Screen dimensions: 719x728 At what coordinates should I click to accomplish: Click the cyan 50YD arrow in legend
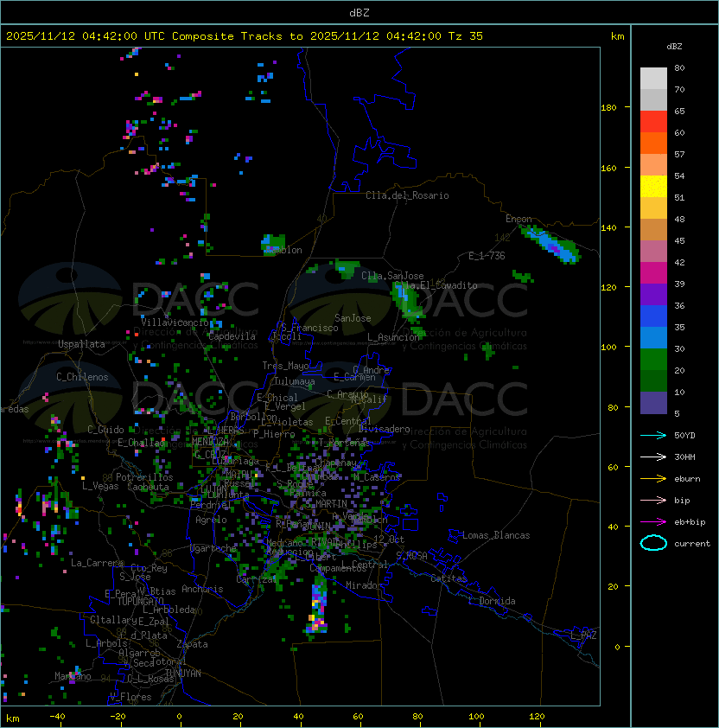click(x=653, y=435)
